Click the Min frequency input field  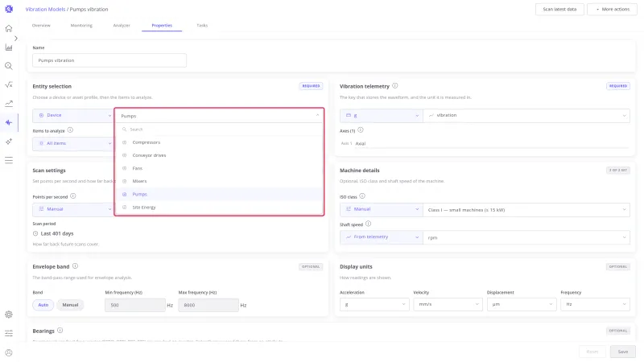(x=135, y=305)
